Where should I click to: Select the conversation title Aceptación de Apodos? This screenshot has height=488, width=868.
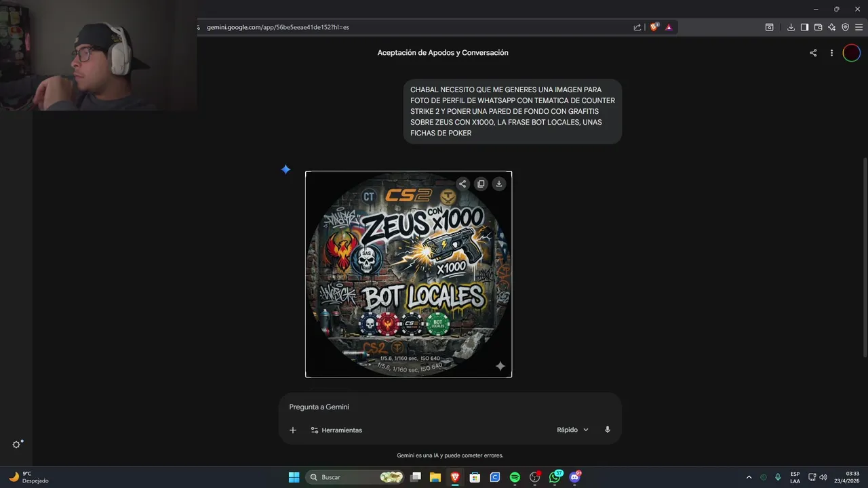(x=443, y=53)
